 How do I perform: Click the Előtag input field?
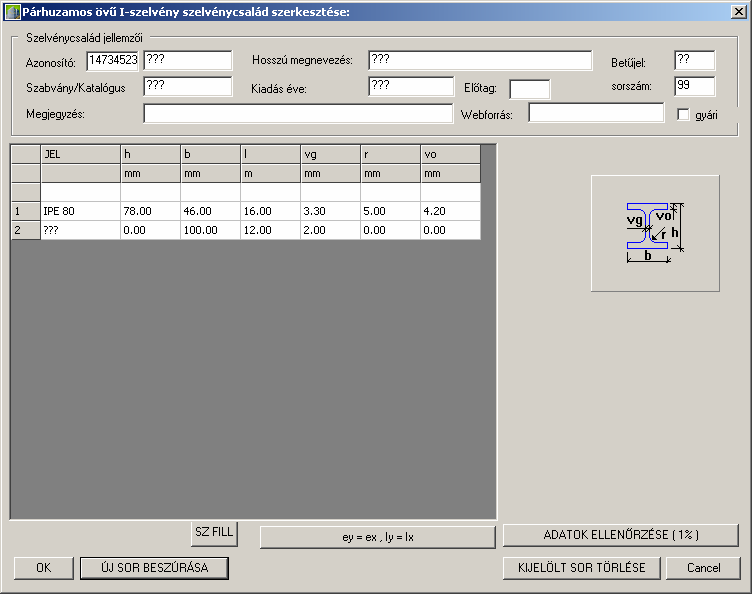point(529,89)
